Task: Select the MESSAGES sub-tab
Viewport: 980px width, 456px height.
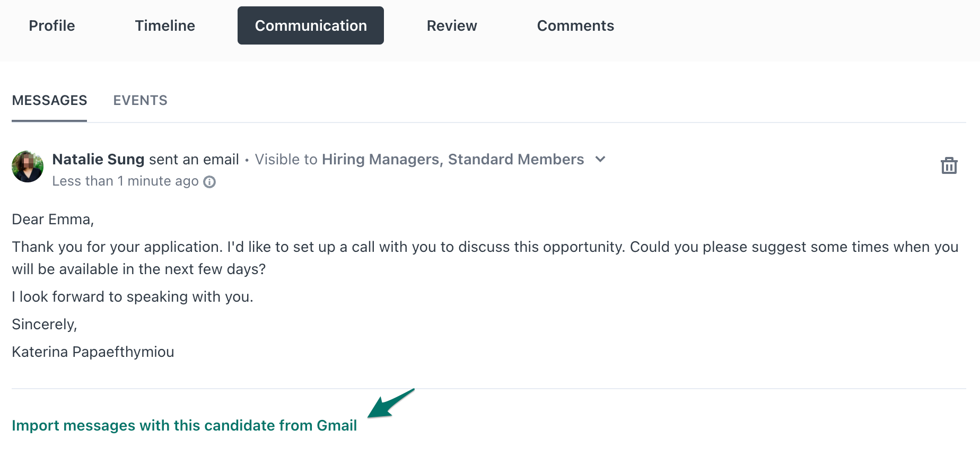Action: pyautogui.click(x=49, y=100)
